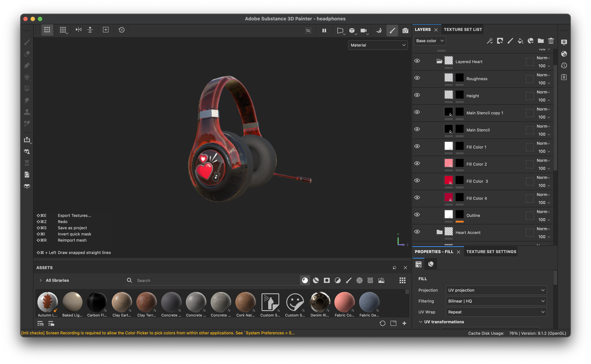This screenshot has height=364, width=591.
Task: Collapse the UV transformations section
Action: (421, 322)
